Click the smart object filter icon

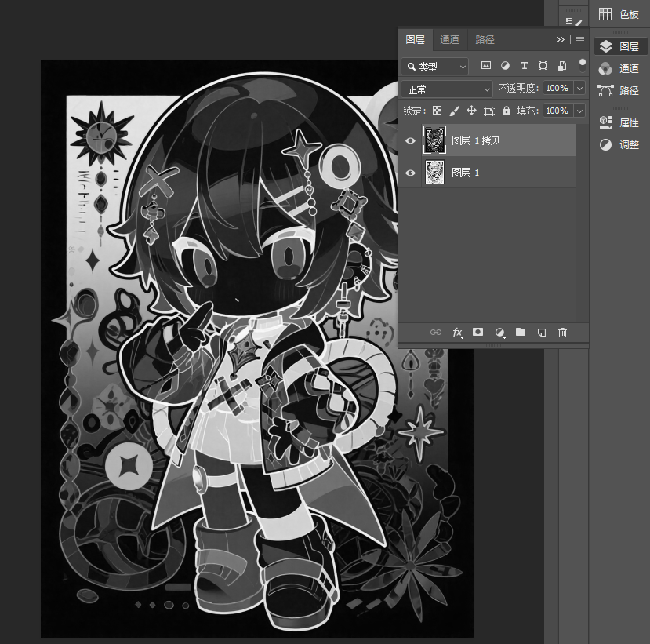click(562, 66)
